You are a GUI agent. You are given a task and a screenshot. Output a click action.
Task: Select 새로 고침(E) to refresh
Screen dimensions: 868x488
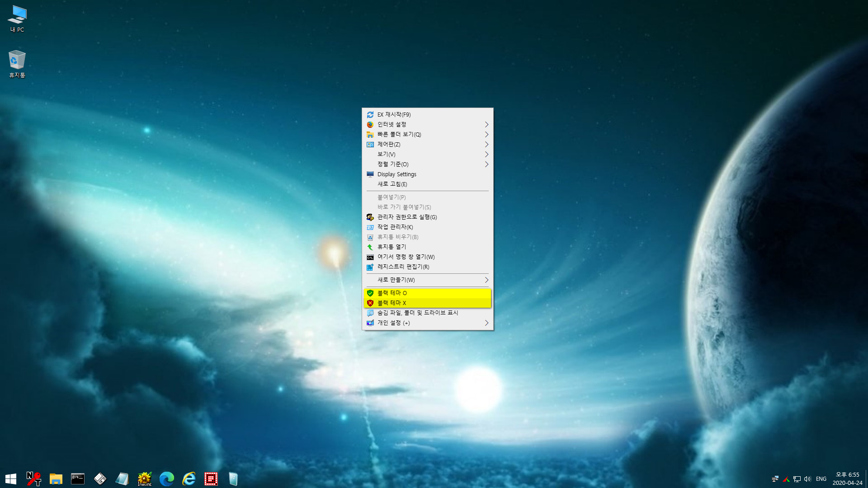(x=428, y=184)
